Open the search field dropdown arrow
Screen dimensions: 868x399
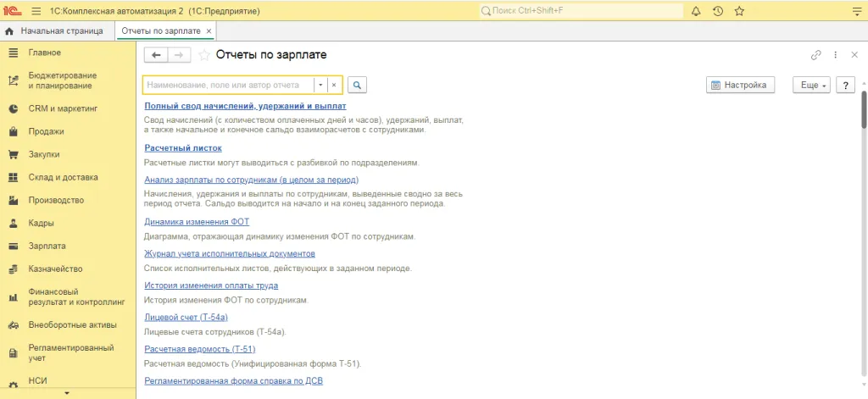(x=320, y=86)
